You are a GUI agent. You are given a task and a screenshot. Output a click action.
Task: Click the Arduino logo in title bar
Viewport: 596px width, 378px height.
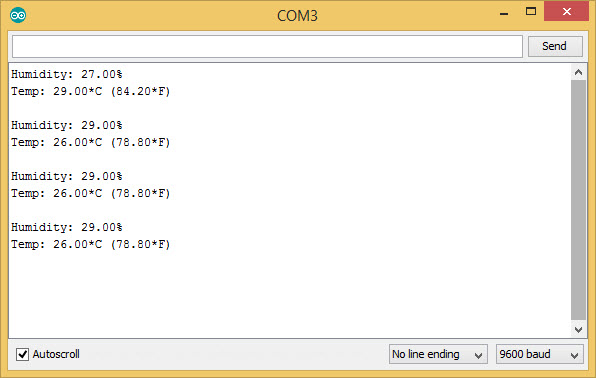pos(18,15)
